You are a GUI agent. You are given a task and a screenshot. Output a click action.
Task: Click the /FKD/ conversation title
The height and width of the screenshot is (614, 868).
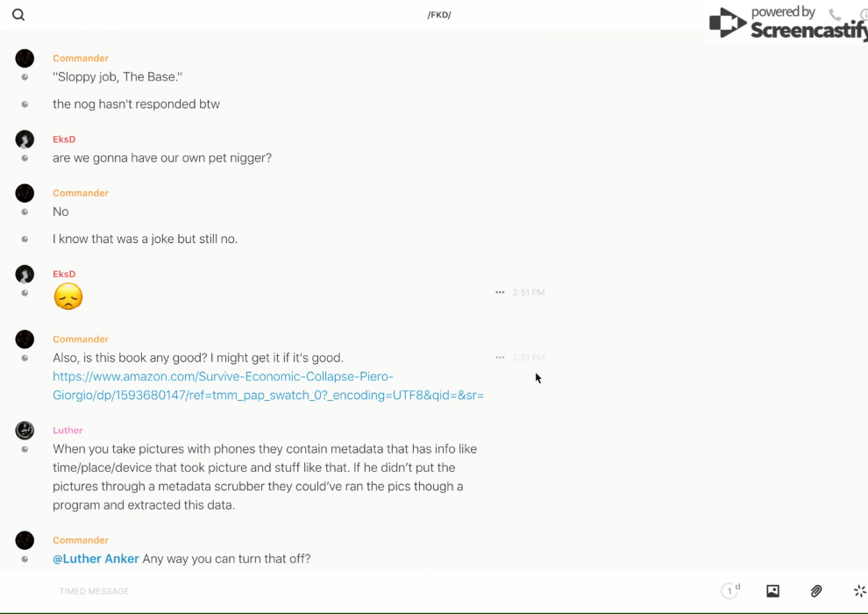[x=439, y=15]
